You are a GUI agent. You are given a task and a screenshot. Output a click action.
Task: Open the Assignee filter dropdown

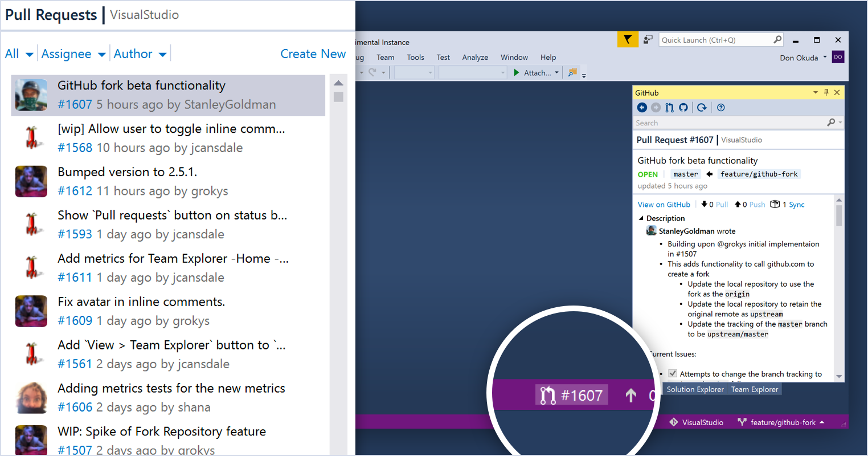tap(73, 54)
